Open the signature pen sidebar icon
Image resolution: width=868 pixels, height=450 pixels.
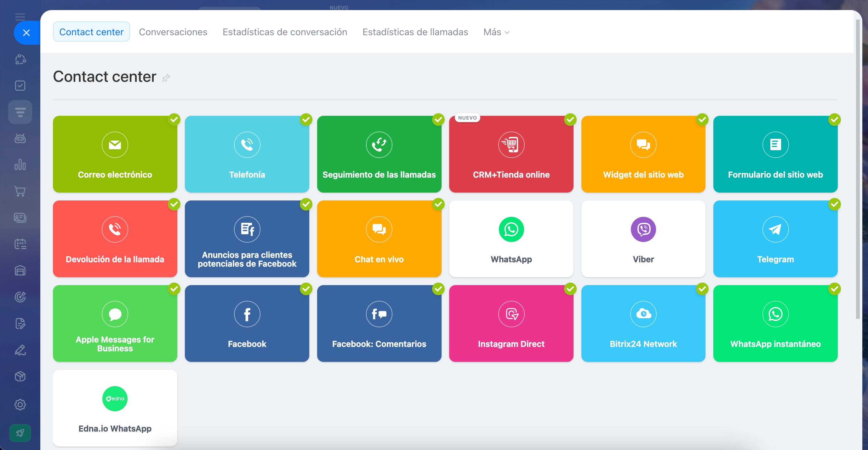coord(20,350)
